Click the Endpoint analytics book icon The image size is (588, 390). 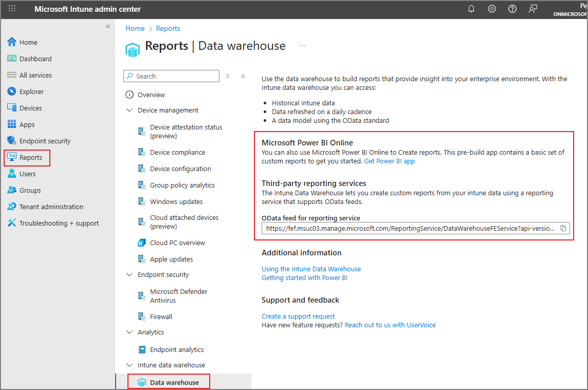[x=141, y=349]
